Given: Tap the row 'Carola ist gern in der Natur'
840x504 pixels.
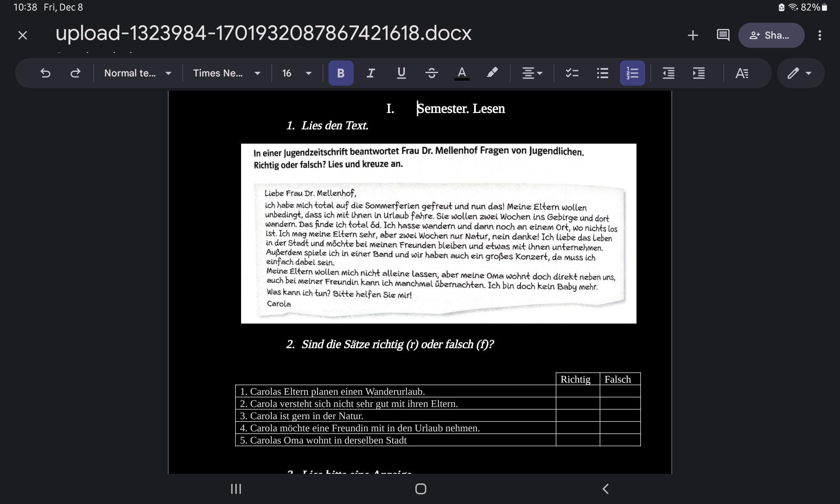Looking at the screenshot, I should (396, 416).
